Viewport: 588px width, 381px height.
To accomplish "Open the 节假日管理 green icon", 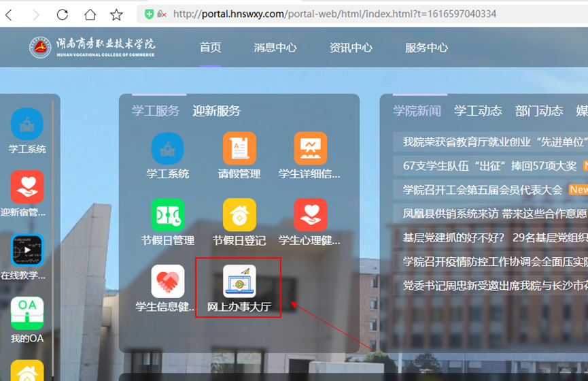I will [x=168, y=216].
